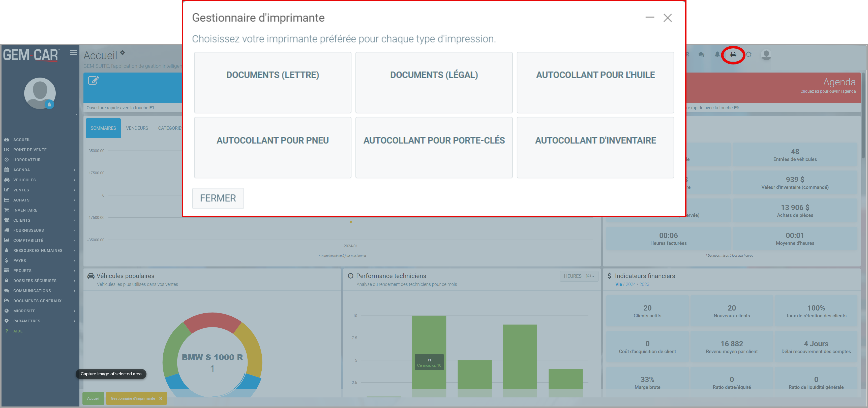Click the user avatar icon in top bar
Viewport: 868px width, 408px height.
click(766, 55)
